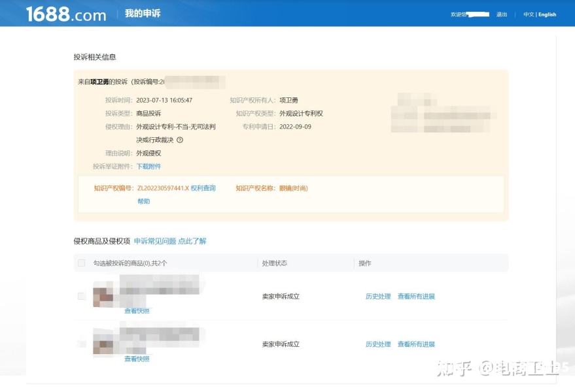575x392 pixels.
Task: Click the 帮助 link
Action: (x=144, y=201)
